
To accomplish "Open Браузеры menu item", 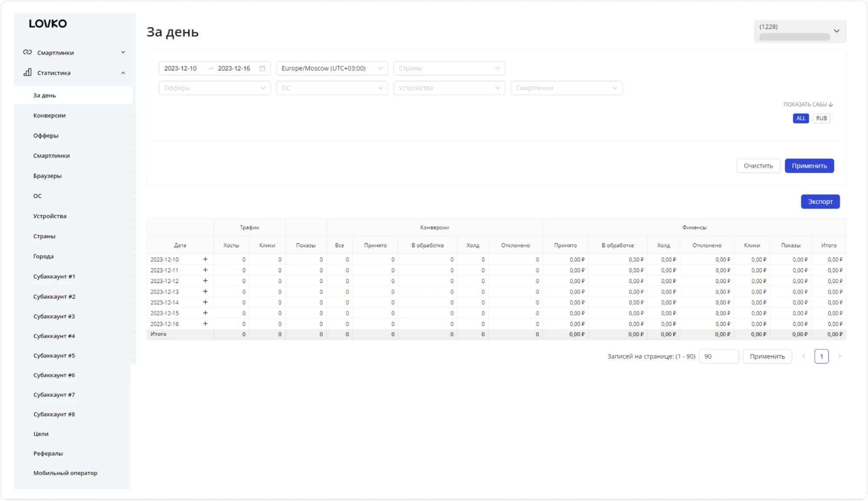I will [x=47, y=176].
